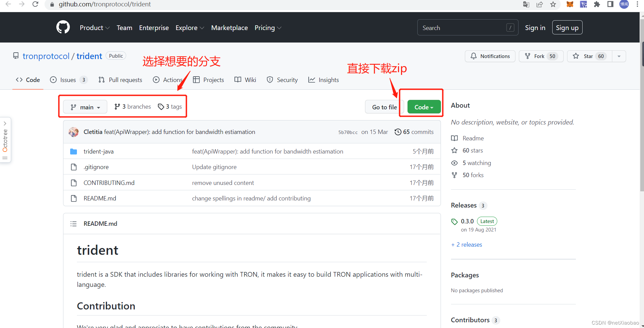644x328 pixels.
Task: Click the browser back arrow
Action: point(8,4)
